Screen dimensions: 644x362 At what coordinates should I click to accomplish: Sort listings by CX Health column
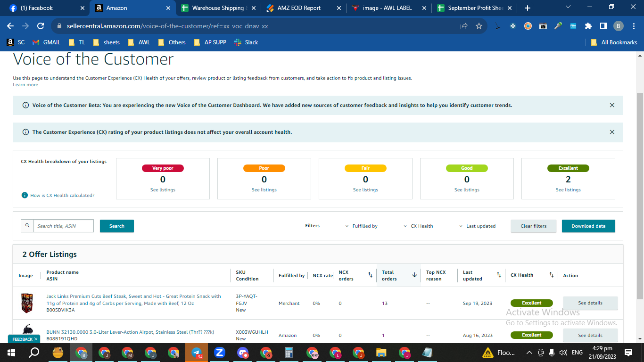click(x=552, y=275)
